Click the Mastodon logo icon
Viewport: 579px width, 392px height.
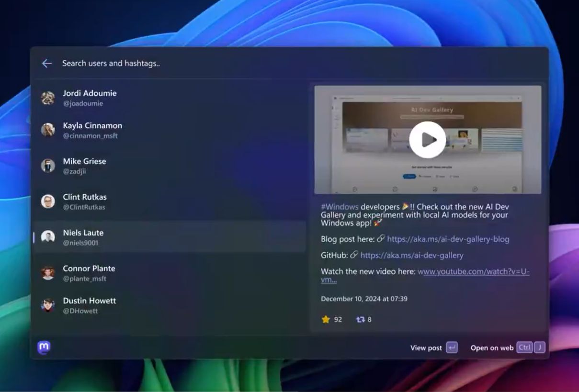44,347
